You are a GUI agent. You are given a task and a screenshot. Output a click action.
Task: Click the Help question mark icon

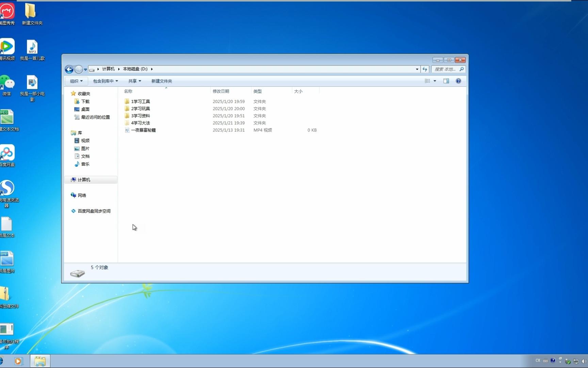pyautogui.click(x=458, y=81)
